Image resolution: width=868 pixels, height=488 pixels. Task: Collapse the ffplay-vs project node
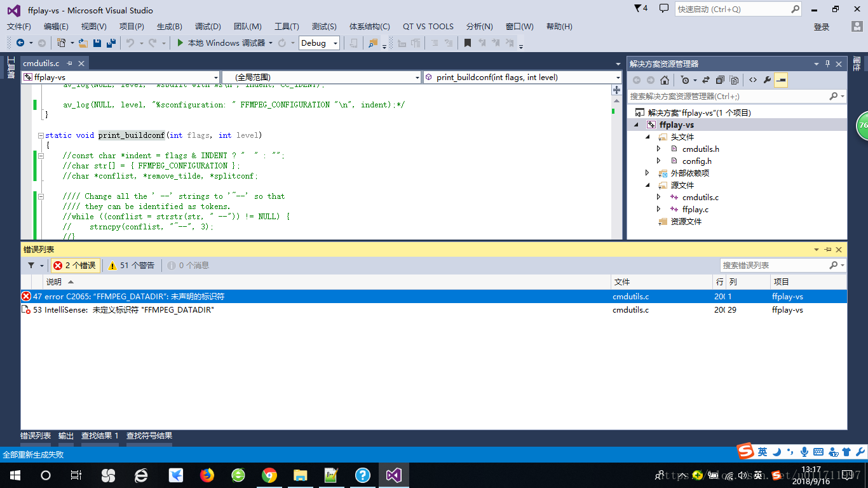(x=637, y=125)
